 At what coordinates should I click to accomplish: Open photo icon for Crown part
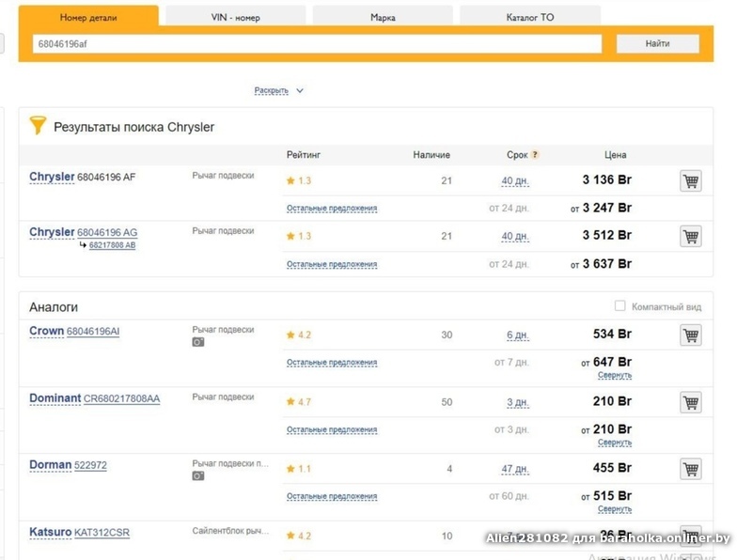coord(198,342)
